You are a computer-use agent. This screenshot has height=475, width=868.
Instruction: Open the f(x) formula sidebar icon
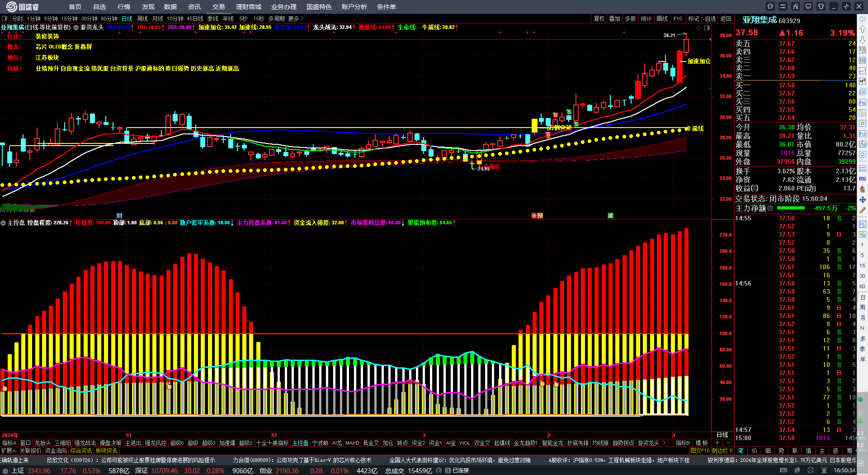[863, 144]
